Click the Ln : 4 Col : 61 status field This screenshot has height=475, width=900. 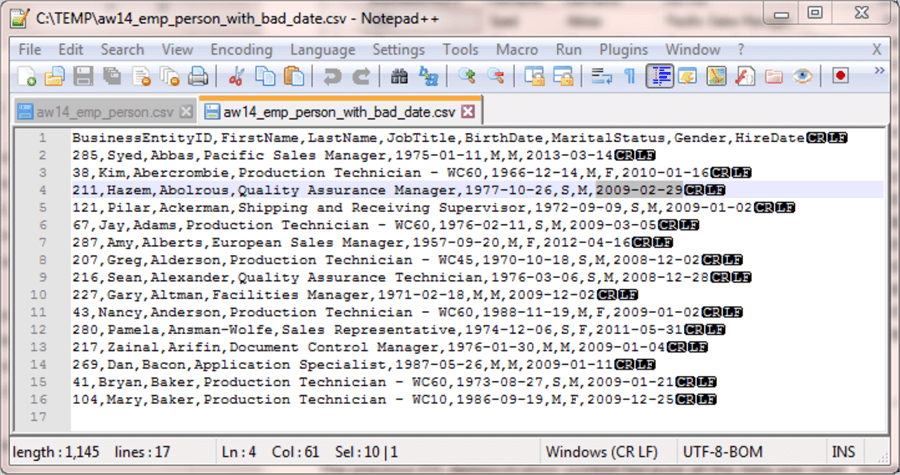(270, 452)
